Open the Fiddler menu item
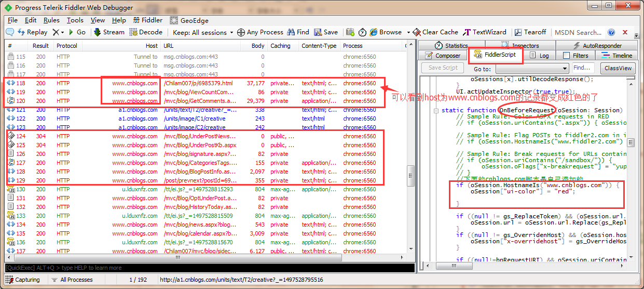The image size is (644, 289). click(147, 20)
